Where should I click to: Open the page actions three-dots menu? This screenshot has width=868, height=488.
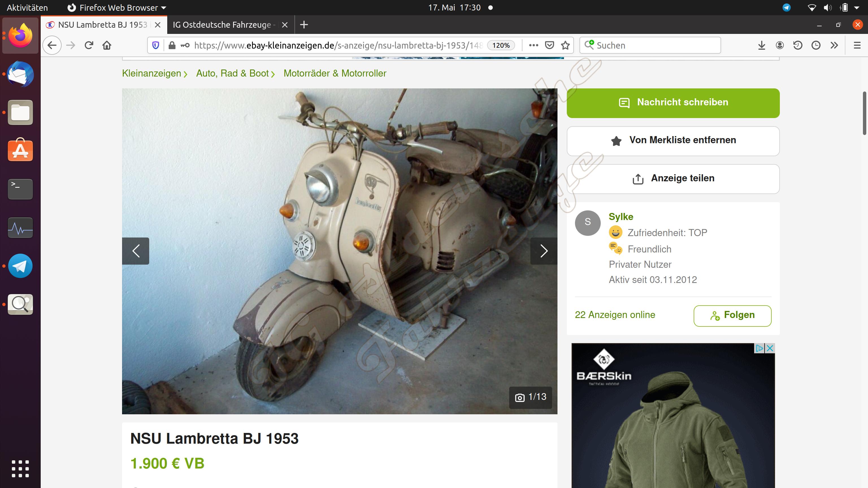click(x=533, y=45)
